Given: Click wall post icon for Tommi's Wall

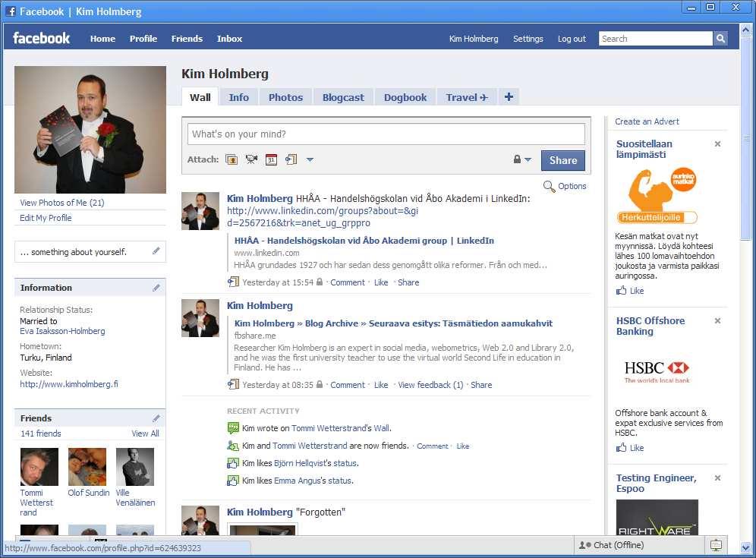Looking at the screenshot, I should pos(233,427).
